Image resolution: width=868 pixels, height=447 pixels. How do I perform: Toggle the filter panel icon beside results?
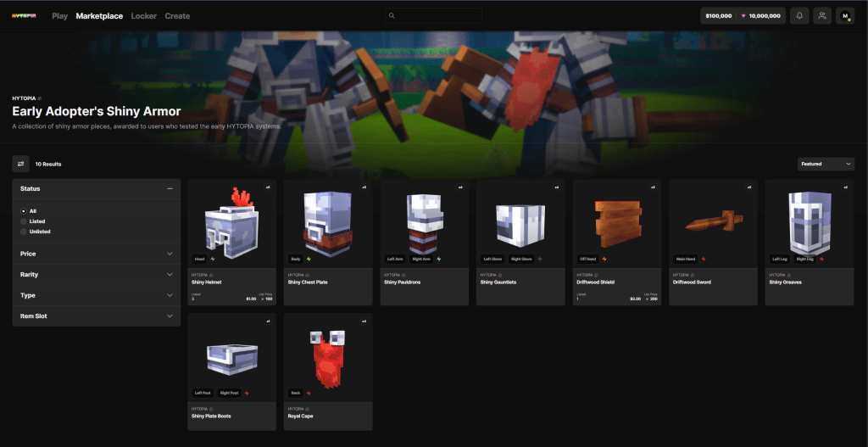(x=20, y=164)
